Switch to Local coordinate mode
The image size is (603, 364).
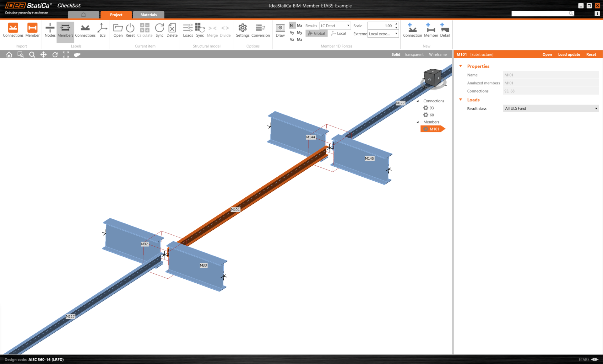(339, 34)
